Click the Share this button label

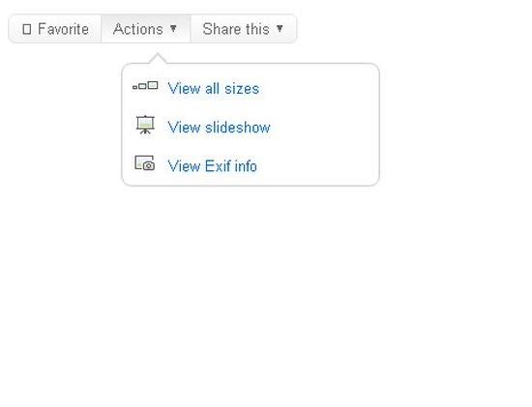[236, 29]
